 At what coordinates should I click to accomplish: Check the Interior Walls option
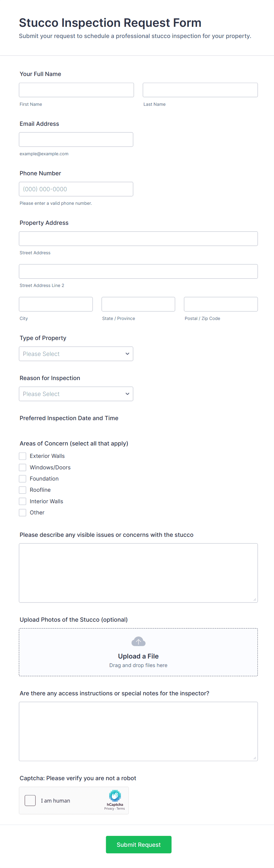[x=23, y=501]
